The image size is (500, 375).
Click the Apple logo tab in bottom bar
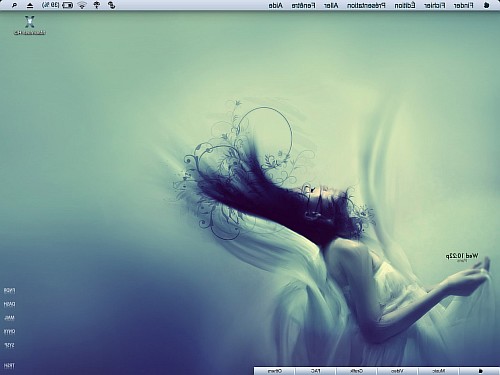pyautogui.click(x=480, y=371)
